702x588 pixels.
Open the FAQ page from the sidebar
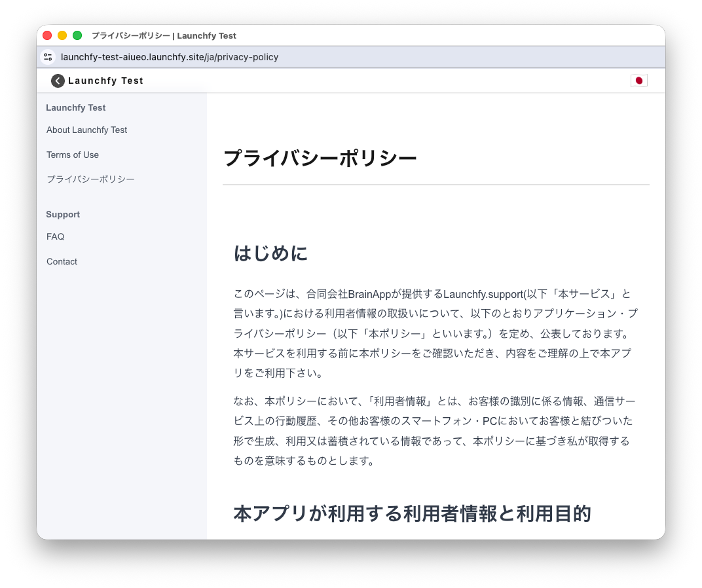coord(55,236)
